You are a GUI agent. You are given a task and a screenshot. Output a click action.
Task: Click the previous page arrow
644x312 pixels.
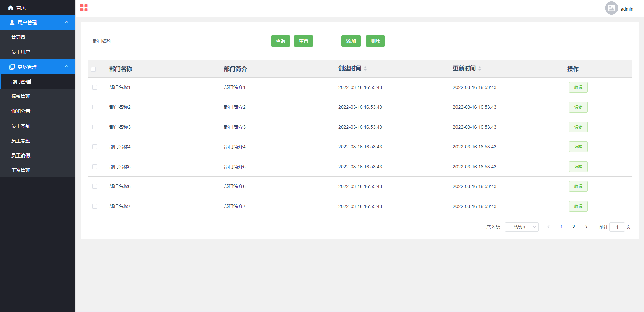(x=548, y=227)
